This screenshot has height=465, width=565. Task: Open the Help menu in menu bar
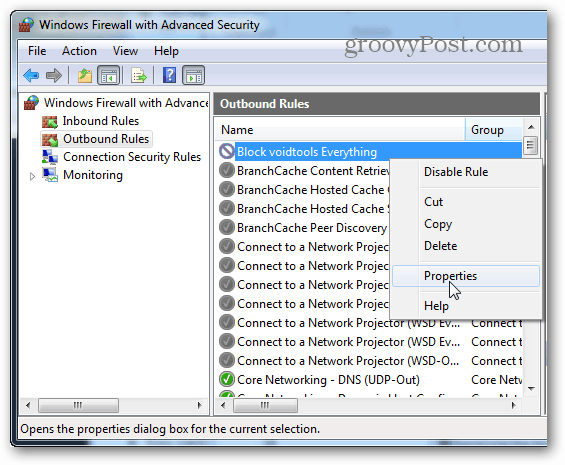coord(166,51)
